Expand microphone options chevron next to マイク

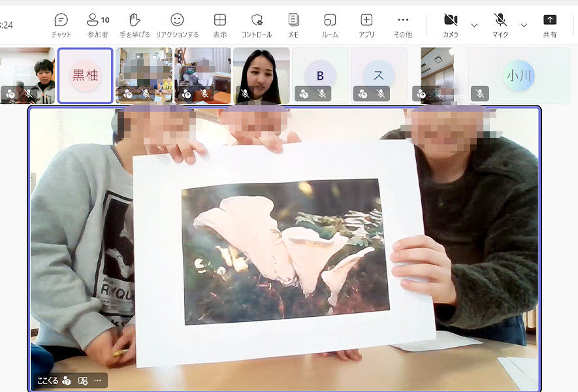(524, 25)
